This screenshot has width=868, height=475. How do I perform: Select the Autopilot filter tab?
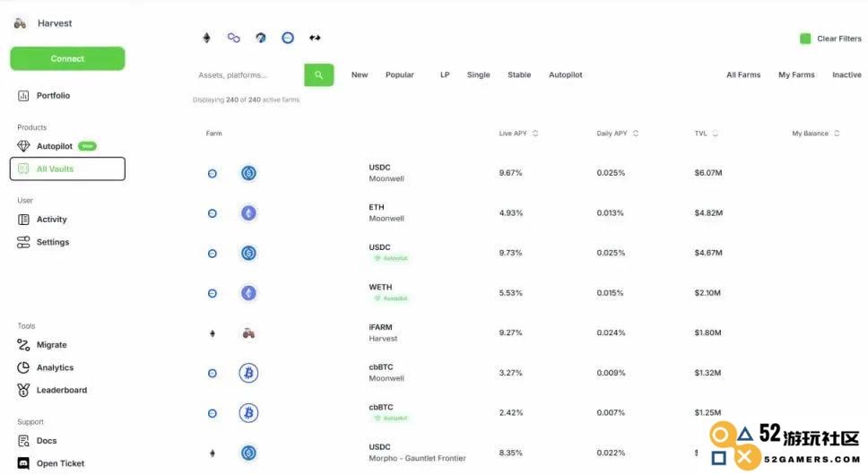[565, 74]
